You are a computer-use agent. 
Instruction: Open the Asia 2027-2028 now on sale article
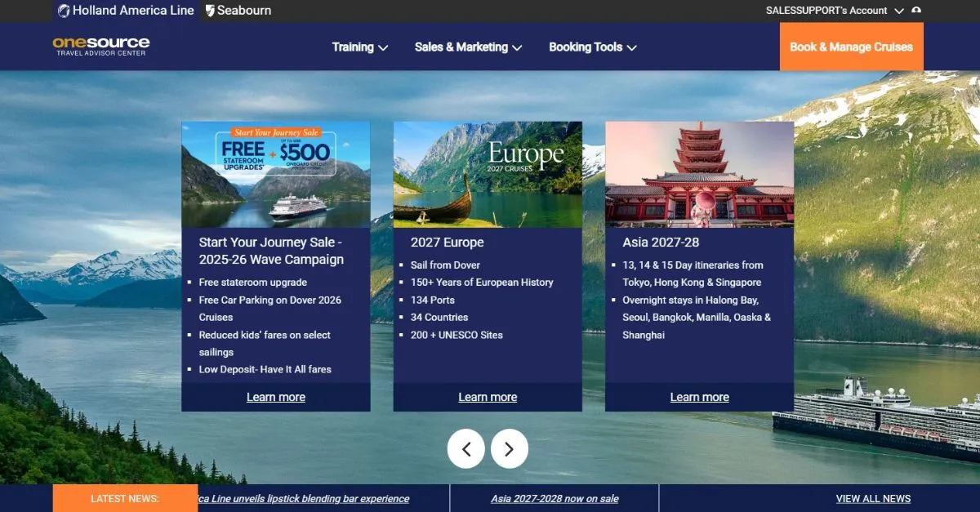pyautogui.click(x=555, y=498)
